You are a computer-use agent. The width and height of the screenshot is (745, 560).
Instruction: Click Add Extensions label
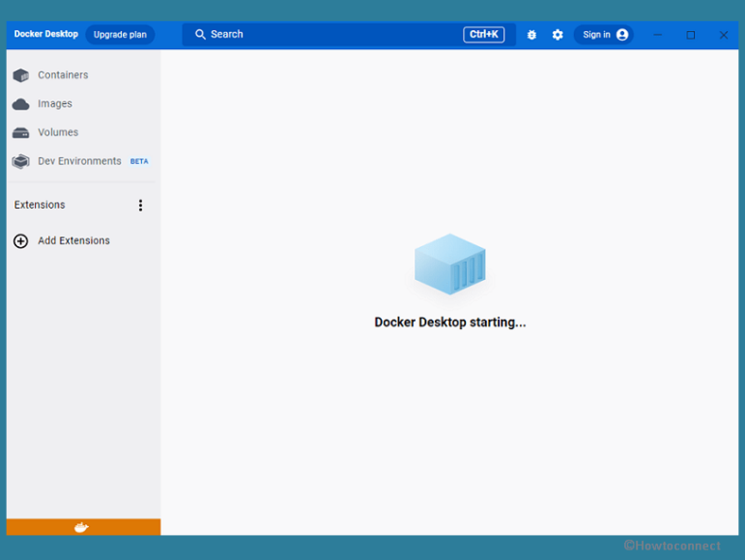pyautogui.click(x=73, y=240)
